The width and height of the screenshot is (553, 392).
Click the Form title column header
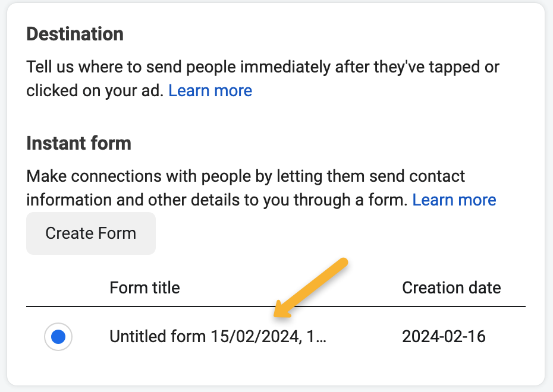point(144,288)
